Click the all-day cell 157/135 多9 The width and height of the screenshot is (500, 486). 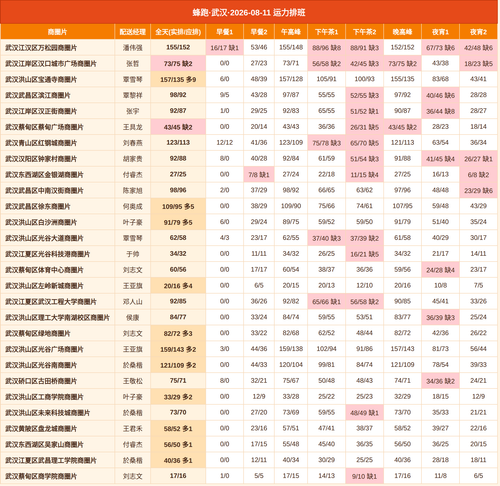coord(178,79)
